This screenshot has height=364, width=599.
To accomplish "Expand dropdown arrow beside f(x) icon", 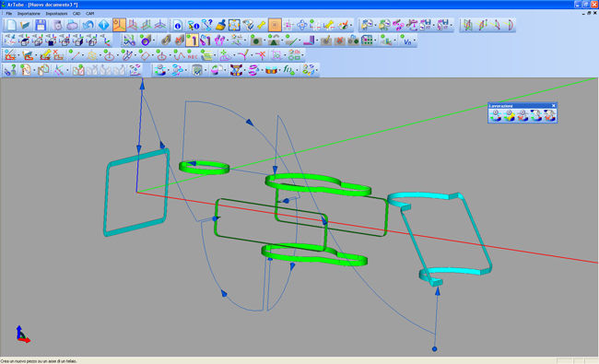I will tap(298, 70).
